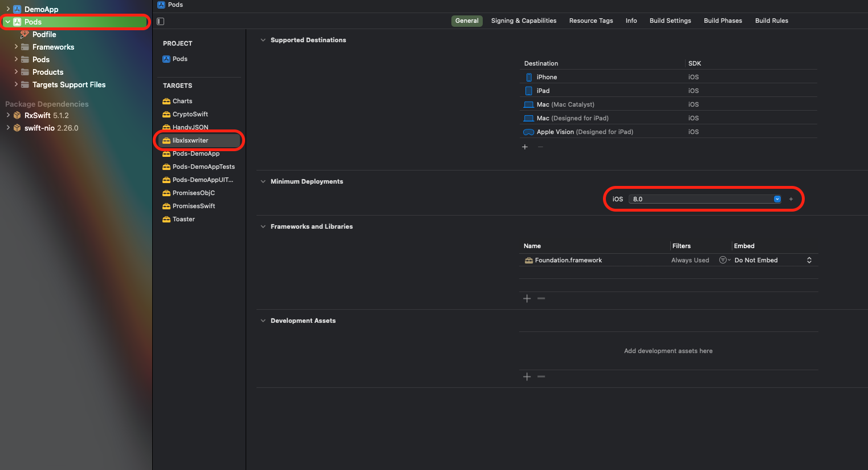The height and width of the screenshot is (470, 868).
Task: Click the Pods project icon in breadcrumb
Action: 161,5
